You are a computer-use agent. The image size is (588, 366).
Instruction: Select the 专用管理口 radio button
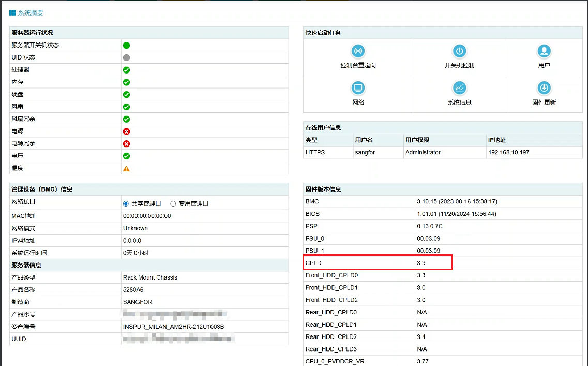tap(173, 204)
